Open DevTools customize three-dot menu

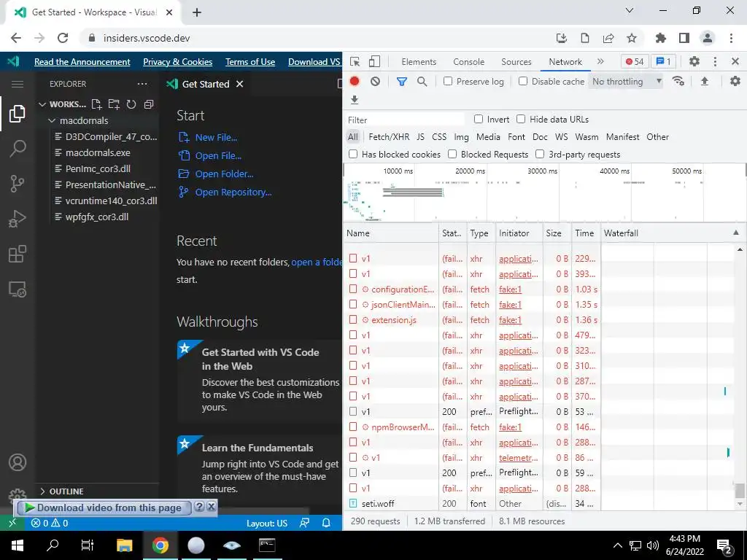tap(715, 61)
